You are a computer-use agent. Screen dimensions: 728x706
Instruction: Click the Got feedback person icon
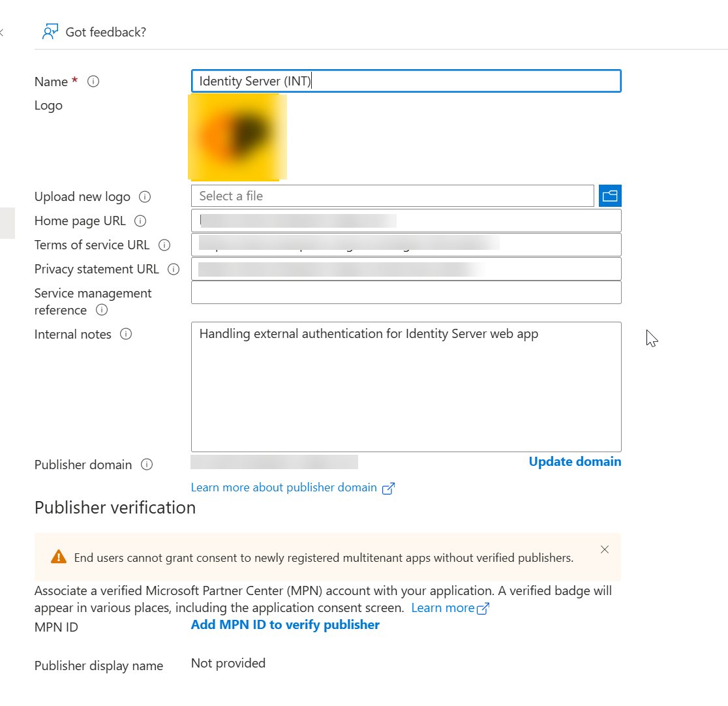50,31
